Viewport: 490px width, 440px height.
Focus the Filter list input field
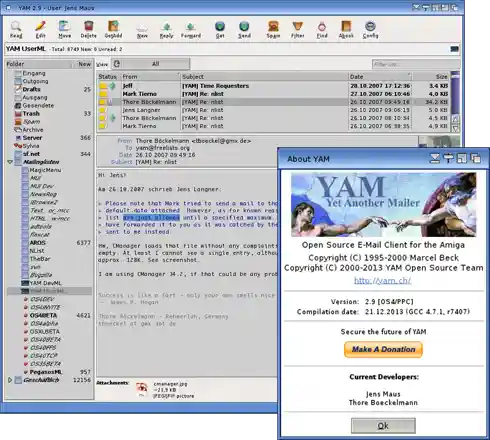pyautogui.click(x=416, y=64)
